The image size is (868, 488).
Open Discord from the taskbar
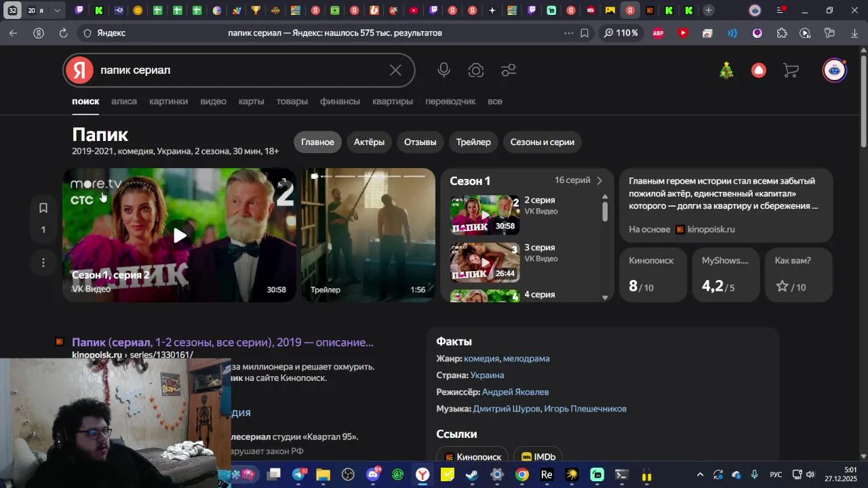(373, 474)
